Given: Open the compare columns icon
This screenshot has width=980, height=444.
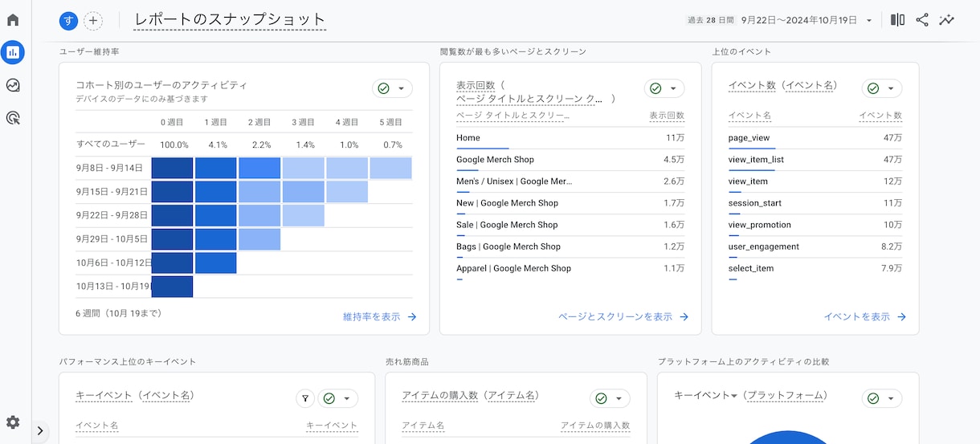Looking at the screenshot, I should pyautogui.click(x=897, y=20).
